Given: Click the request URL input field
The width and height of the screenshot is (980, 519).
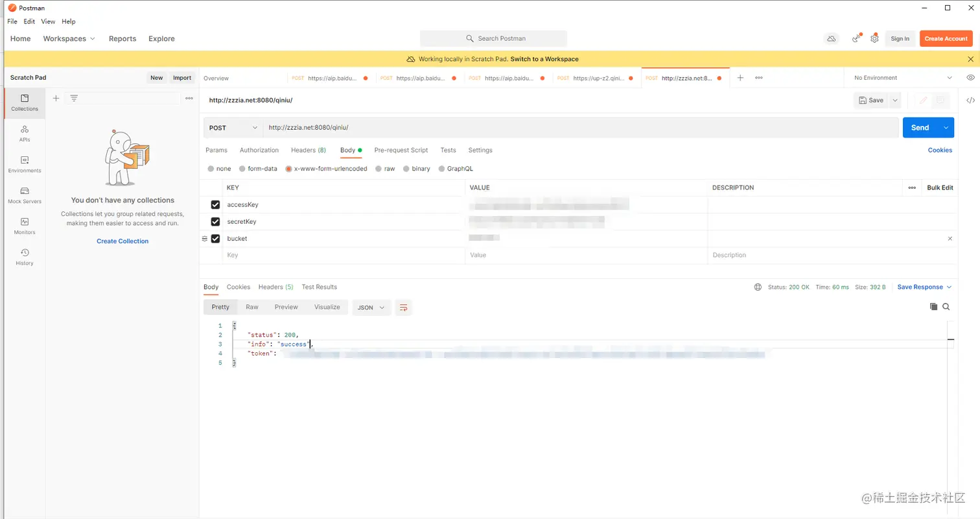Looking at the screenshot, I should click(581, 128).
